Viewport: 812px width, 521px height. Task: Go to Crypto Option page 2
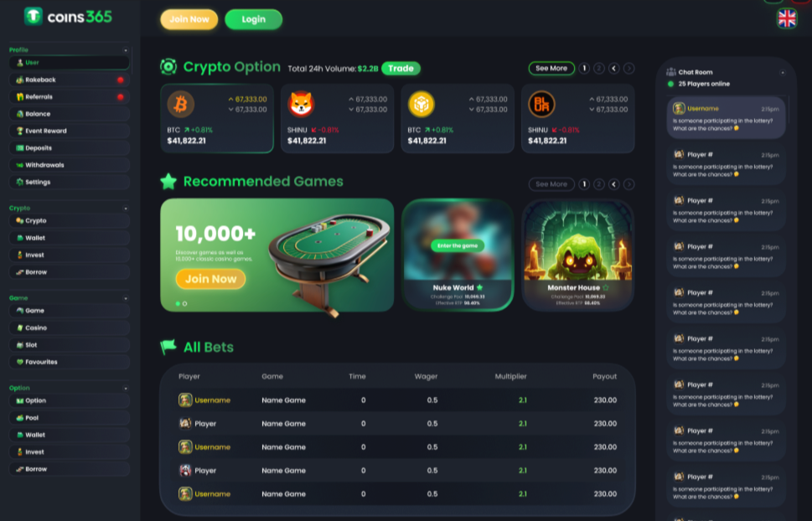[599, 69]
